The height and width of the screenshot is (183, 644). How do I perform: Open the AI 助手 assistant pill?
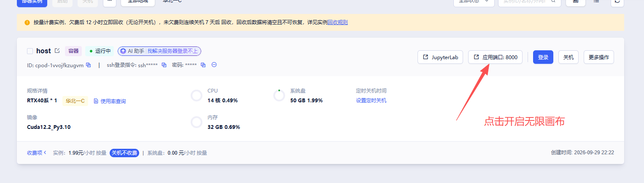pyautogui.click(x=159, y=51)
